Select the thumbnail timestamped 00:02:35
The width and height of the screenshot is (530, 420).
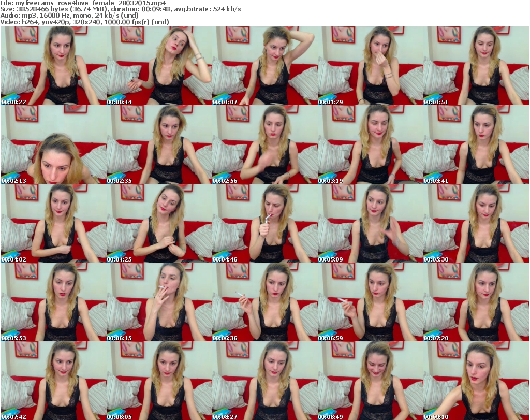tap(159, 144)
